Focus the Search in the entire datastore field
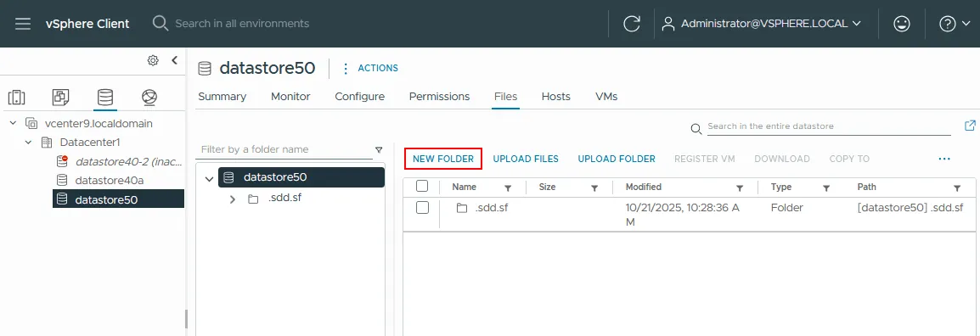The height and width of the screenshot is (336, 980). pyautogui.click(x=829, y=126)
